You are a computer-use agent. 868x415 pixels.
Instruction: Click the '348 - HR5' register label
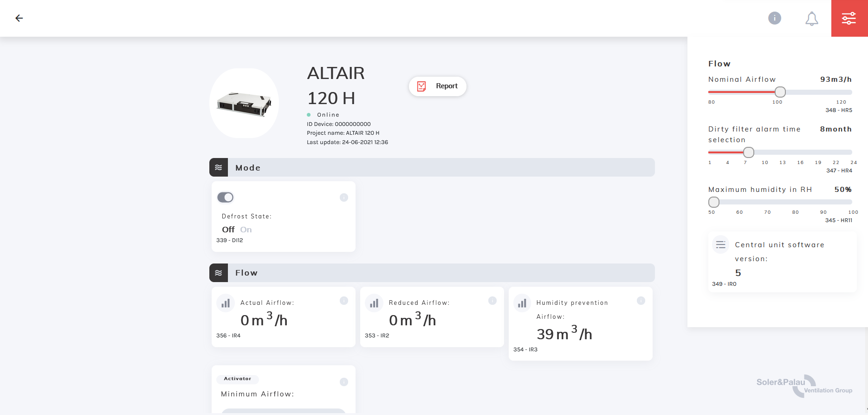pyautogui.click(x=839, y=110)
